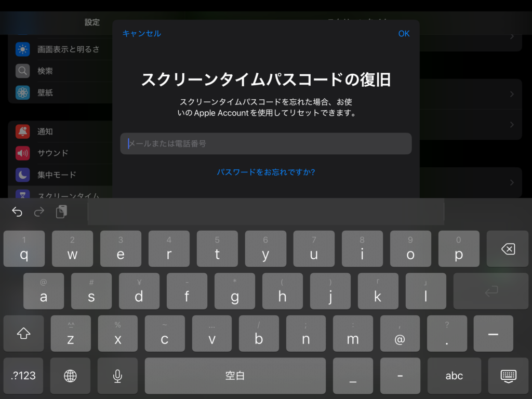532x399 pixels.
Task: Open the 通知 settings icon in sidebar
Action: click(x=22, y=131)
